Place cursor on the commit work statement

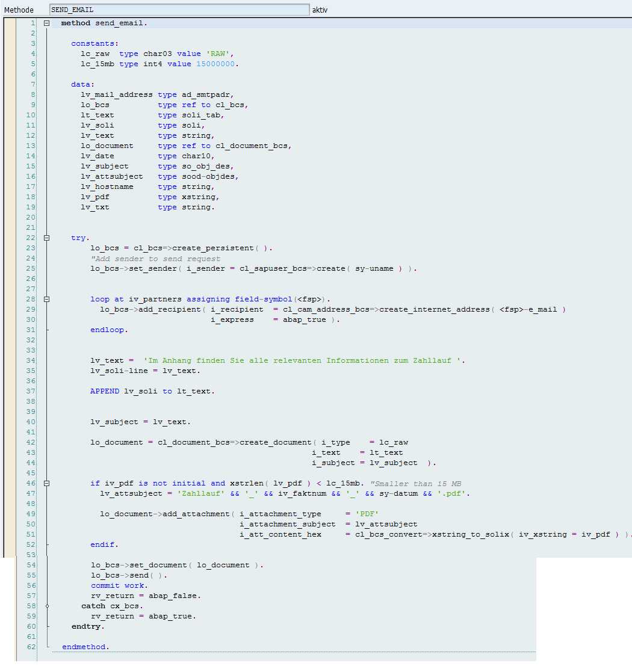[119, 585]
